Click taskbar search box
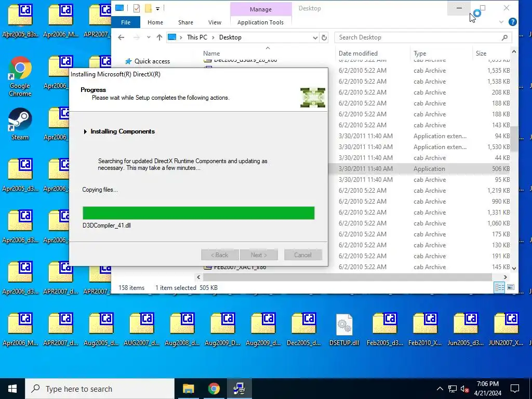The height and width of the screenshot is (399, 532). click(x=100, y=389)
